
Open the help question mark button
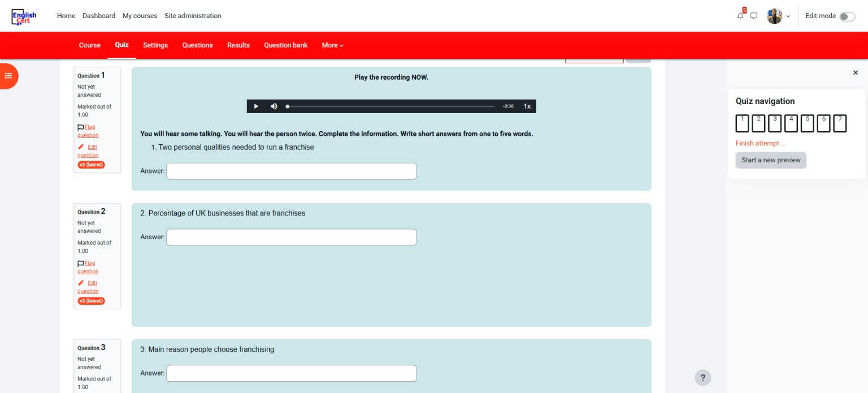(x=702, y=378)
